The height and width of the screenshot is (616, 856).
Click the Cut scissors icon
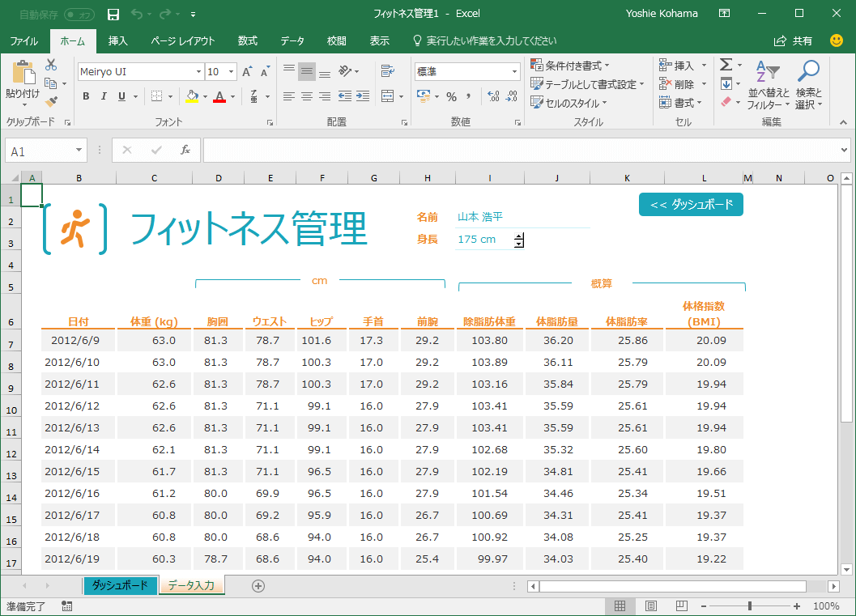click(x=51, y=65)
